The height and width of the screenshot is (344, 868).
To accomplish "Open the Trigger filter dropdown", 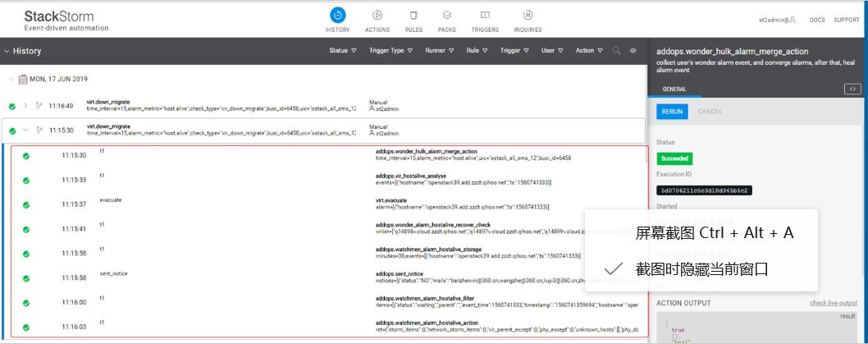I will point(515,50).
